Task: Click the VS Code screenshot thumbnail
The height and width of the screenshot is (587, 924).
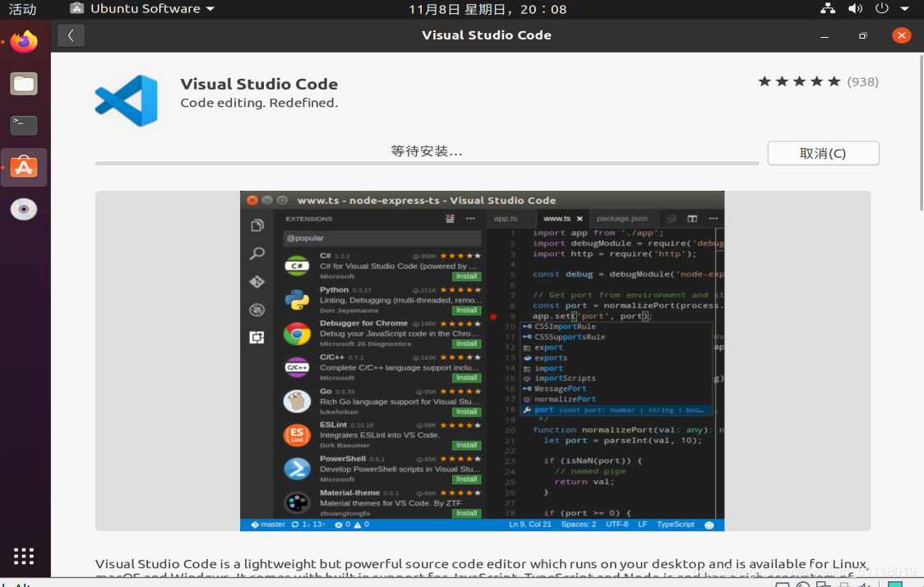Action: click(482, 361)
